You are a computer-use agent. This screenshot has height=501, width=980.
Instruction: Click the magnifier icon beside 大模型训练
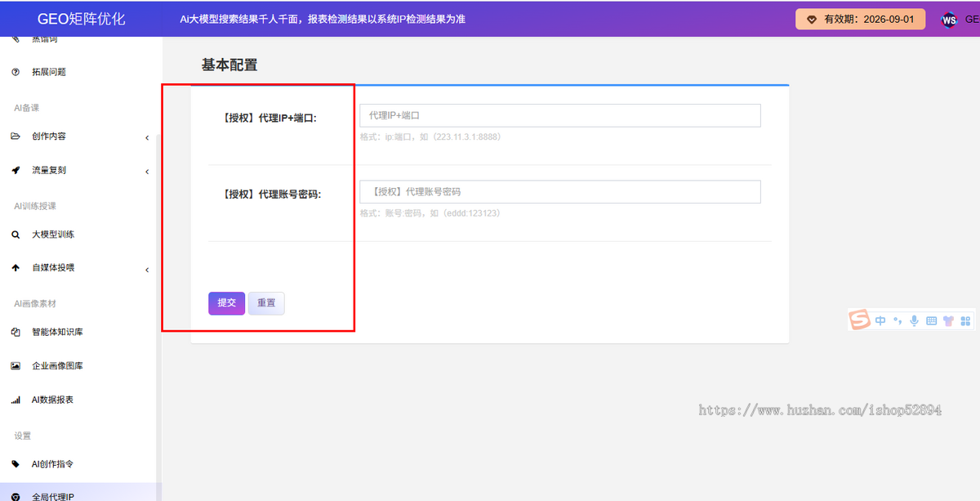(16, 235)
